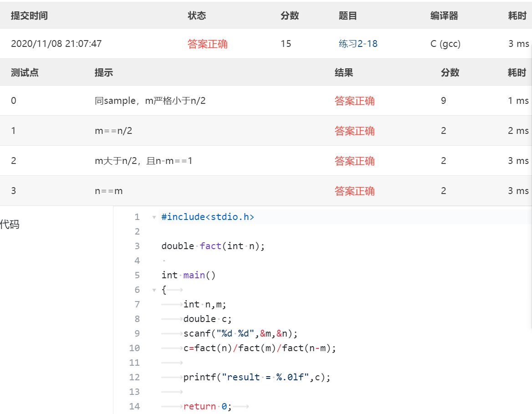
Task: Click the return 0 statement
Action: (x=207, y=406)
